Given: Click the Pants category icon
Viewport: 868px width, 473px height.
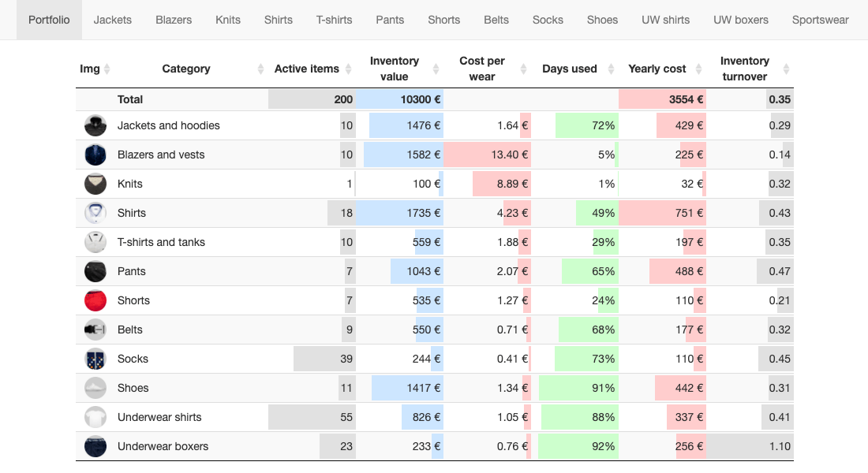Looking at the screenshot, I should [x=95, y=271].
